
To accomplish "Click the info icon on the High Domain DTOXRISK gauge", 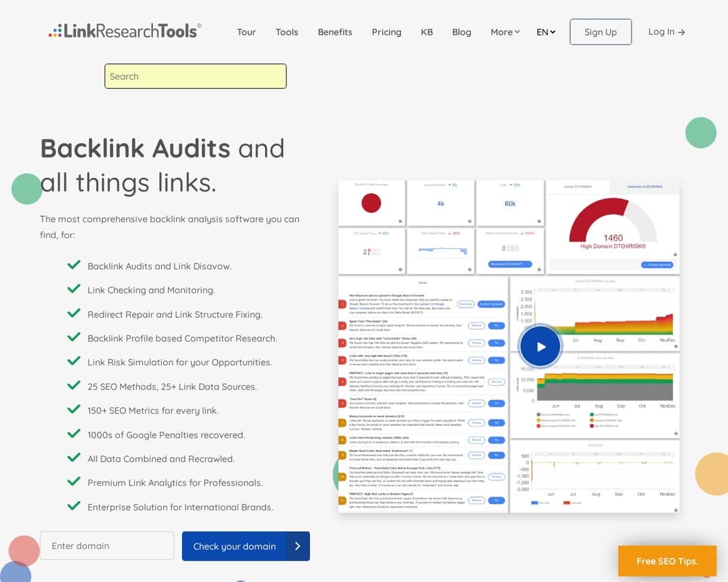I will [675, 254].
